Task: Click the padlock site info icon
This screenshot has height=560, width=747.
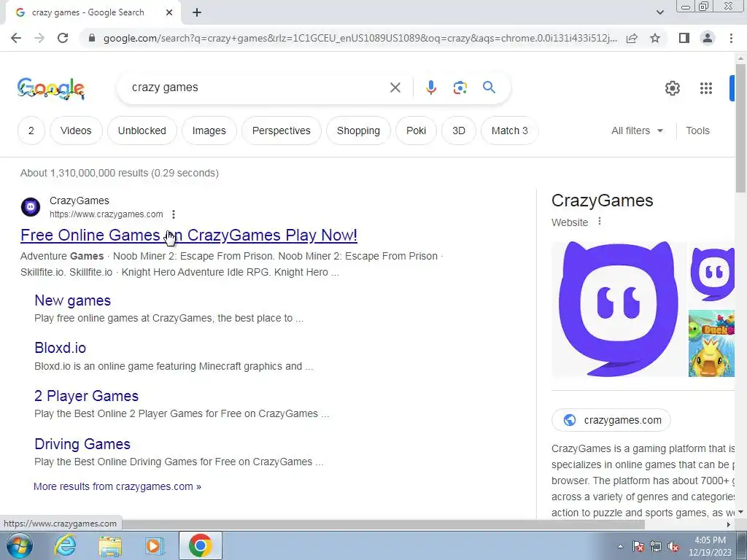Action: coord(92,38)
